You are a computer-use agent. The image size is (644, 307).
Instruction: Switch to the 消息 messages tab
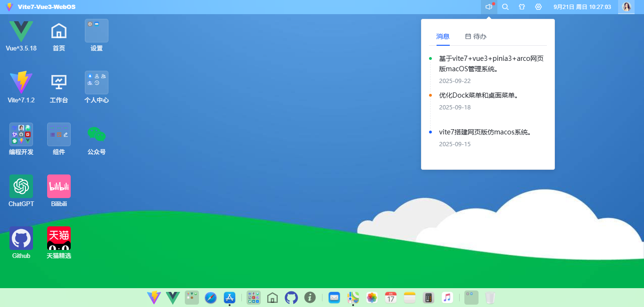tap(443, 36)
